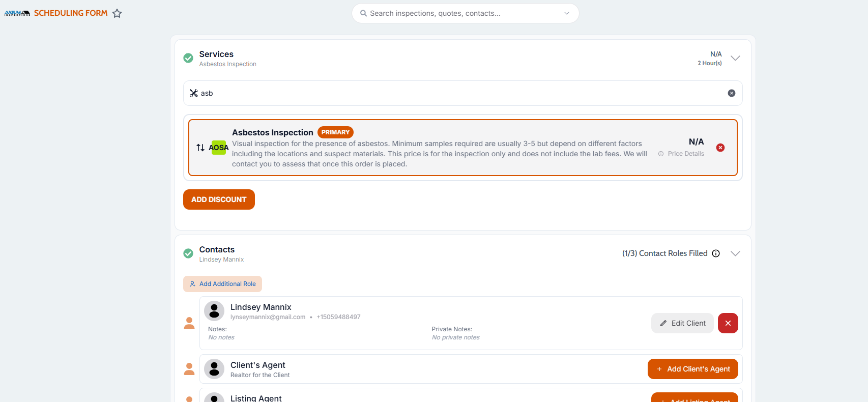Image resolution: width=868 pixels, height=402 pixels.
Task: Click Edit Client for Lindsey Mannix
Action: pos(682,323)
